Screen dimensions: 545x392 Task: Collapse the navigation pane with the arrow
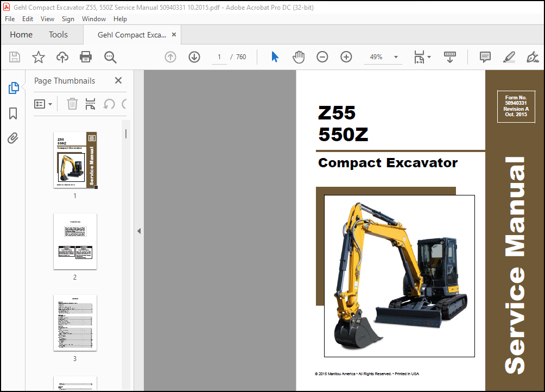pyautogui.click(x=139, y=231)
